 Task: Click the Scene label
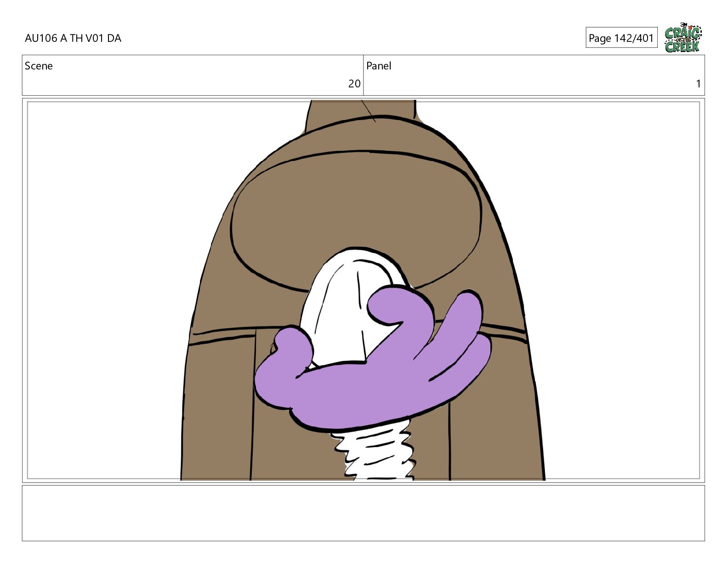39,66
